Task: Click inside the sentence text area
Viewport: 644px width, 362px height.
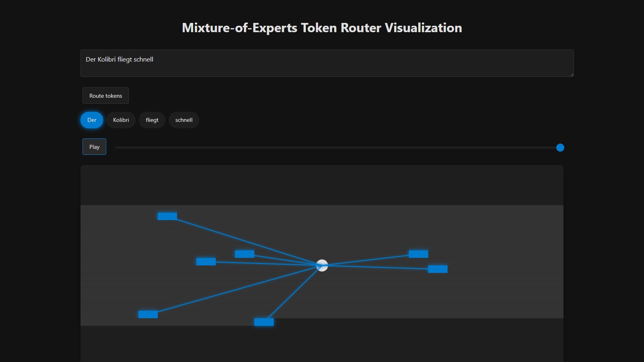Action: coord(327,63)
